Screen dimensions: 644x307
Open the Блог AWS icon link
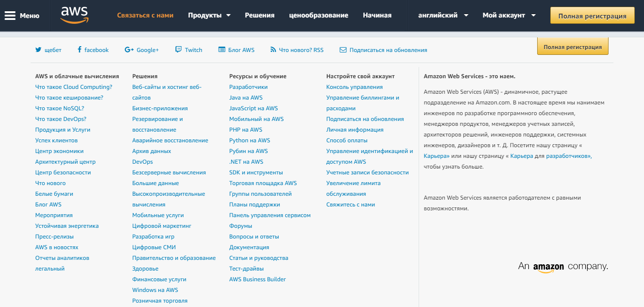coord(222,50)
